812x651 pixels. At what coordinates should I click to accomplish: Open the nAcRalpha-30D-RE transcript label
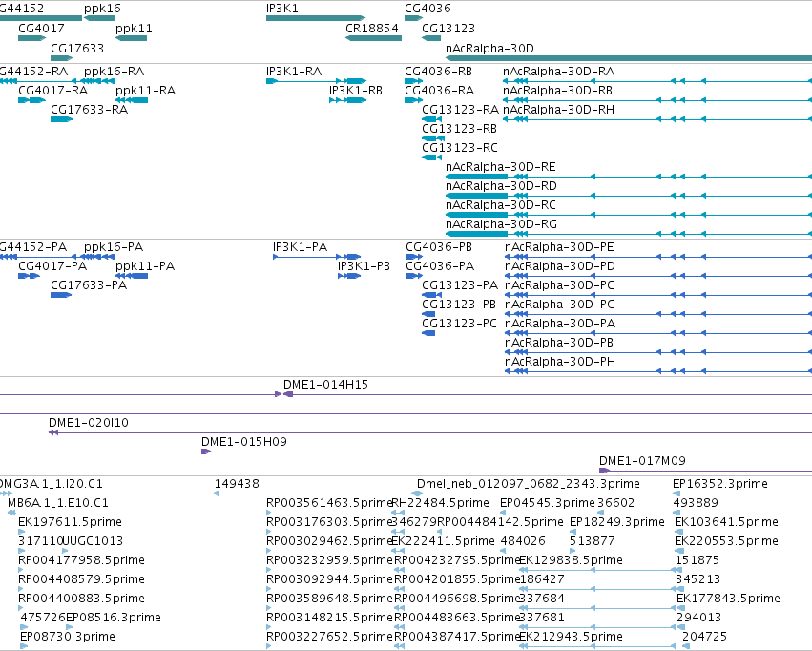pyautogui.click(x=501, y=167)
